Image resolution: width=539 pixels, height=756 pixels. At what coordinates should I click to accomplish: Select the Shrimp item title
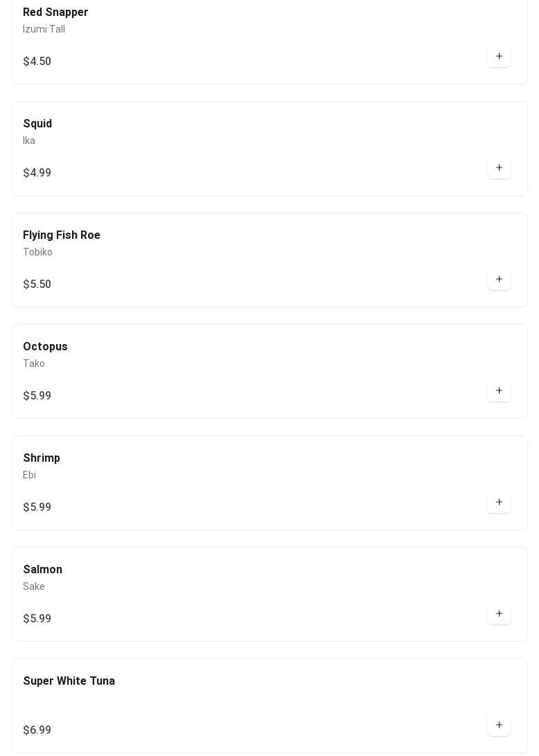pos(42,458)
